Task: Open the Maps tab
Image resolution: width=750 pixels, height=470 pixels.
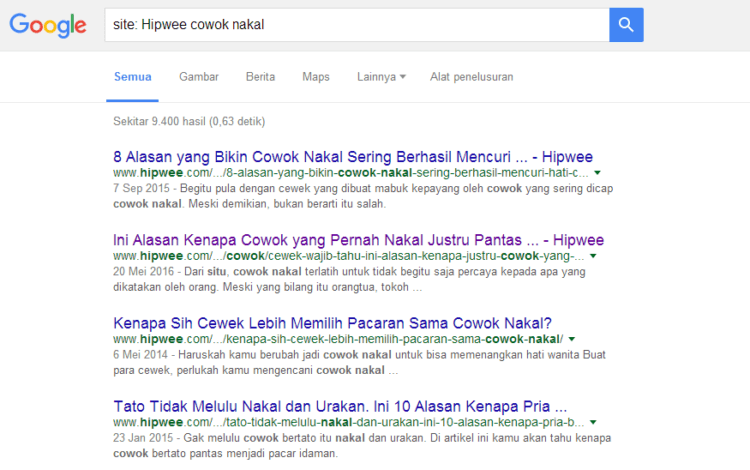Action: (316, 77)
